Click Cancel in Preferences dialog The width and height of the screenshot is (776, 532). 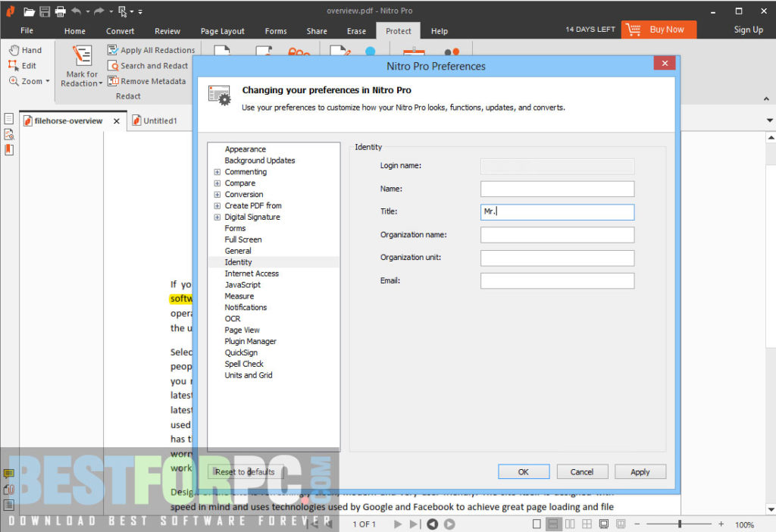click(x=581, y=471)
